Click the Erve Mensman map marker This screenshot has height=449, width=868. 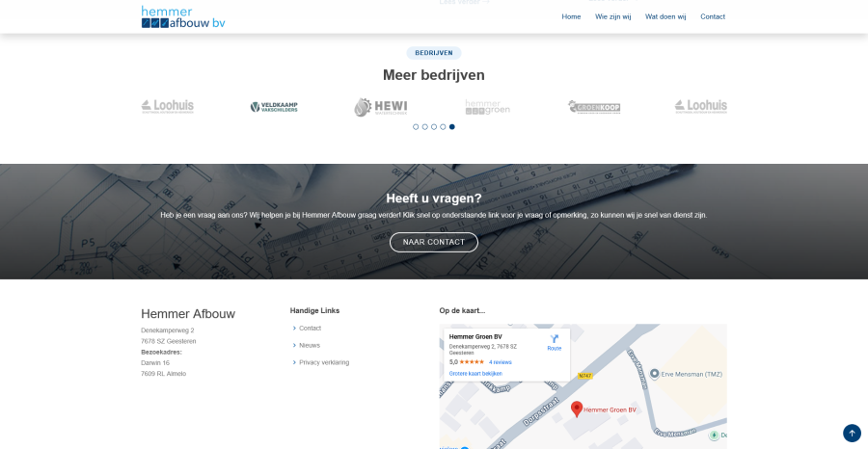tap(654, 374)
